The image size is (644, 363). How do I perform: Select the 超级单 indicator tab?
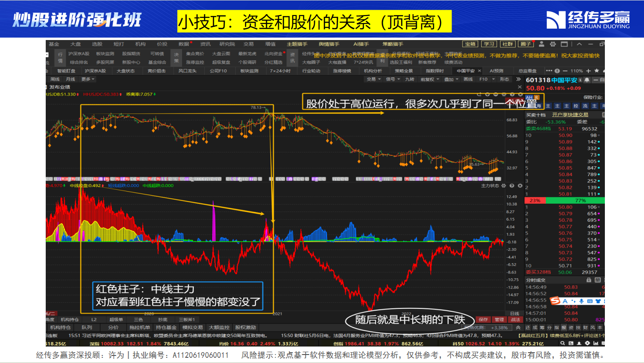(x=116, y=319)
